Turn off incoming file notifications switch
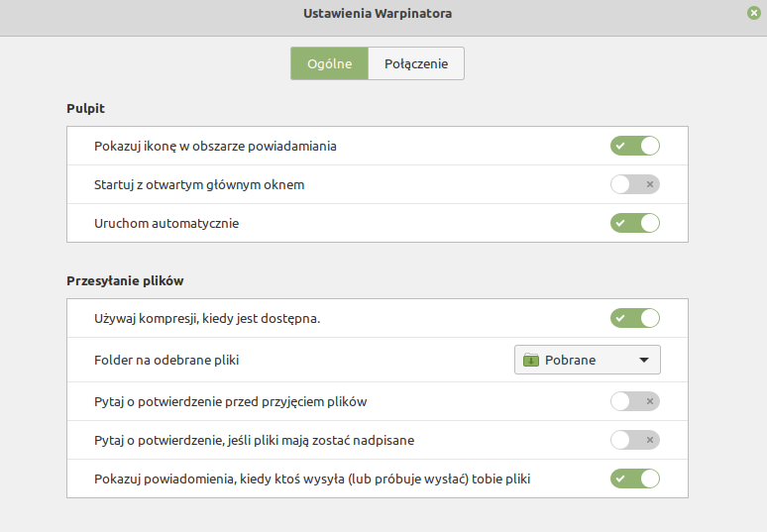767x532 pixels. [635, 479]
